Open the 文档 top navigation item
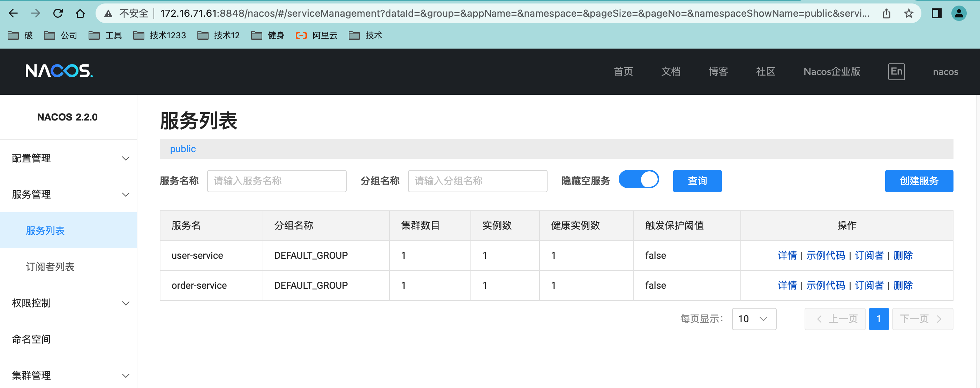Image resolution: width=980 pixels, height=388 pixels. 670,71
